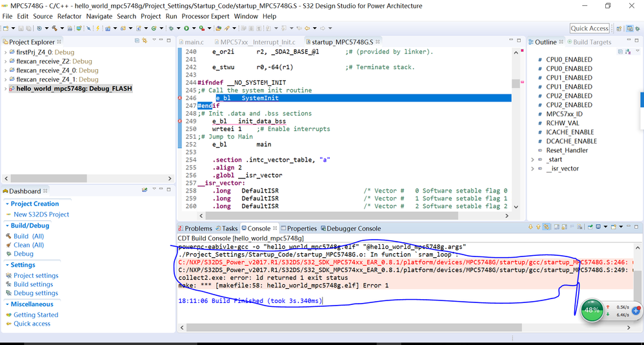Viewport: 644px width, 345px height.
Task: Click the Open Perspective icon
Action: 619,28
